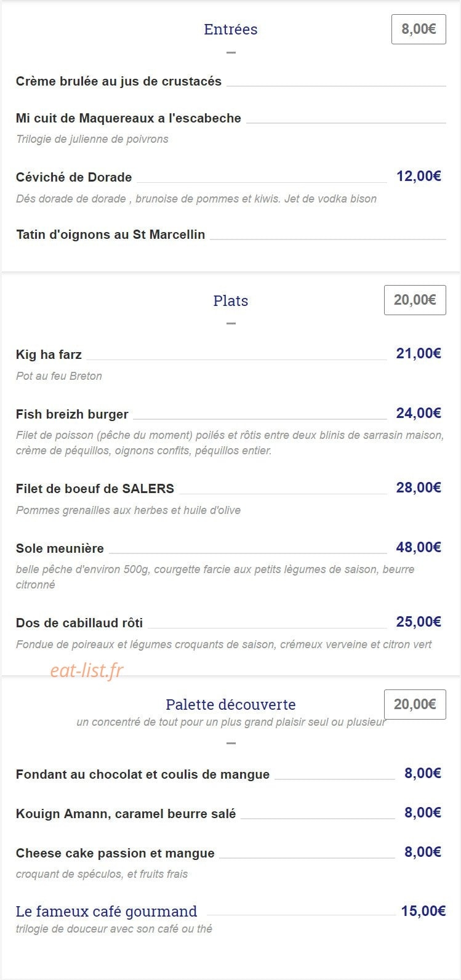461x980 pixels.
Task: Open Le fameux café gourmand link
Action: click(x=106, y=911)
